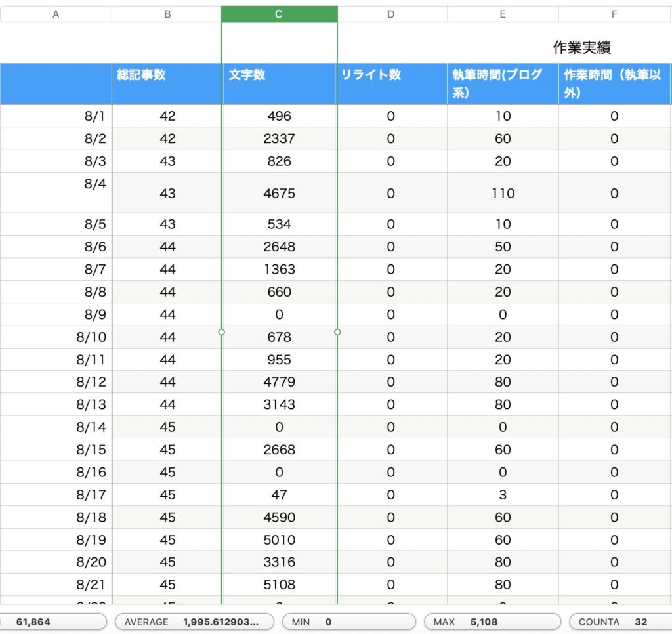Click the AVERAGE summary pill
The image size is (672, 634).
194,622
